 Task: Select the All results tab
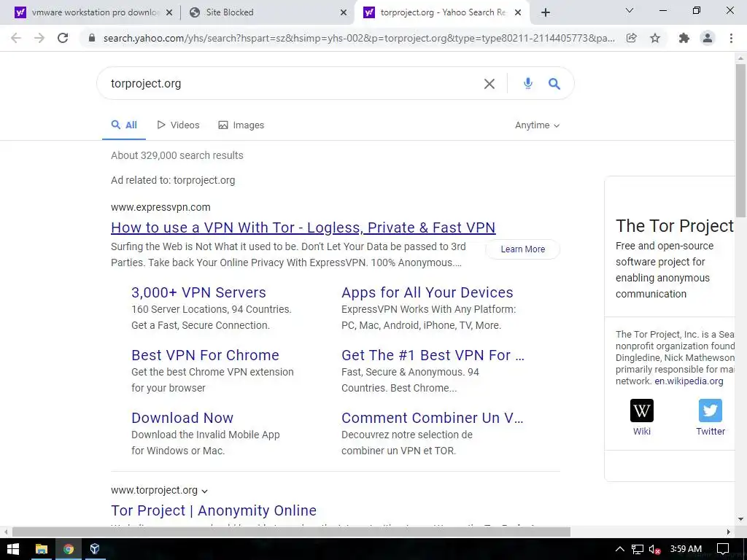(x=124, y=125)
